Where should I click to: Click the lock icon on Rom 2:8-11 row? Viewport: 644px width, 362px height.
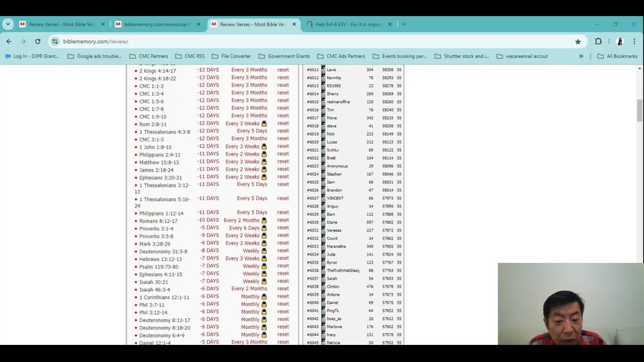(264, 124)
